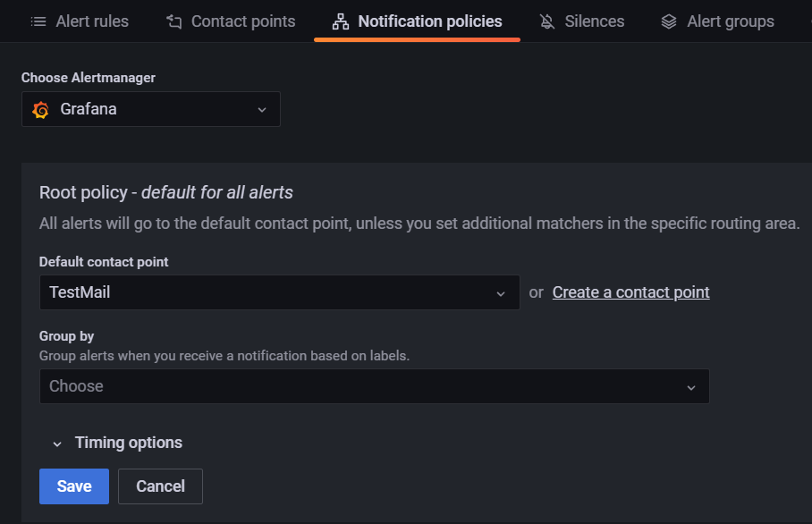The image size is (812, 524).
Task: Follow the Create a contact point link
Action: [x=630, y=292]
